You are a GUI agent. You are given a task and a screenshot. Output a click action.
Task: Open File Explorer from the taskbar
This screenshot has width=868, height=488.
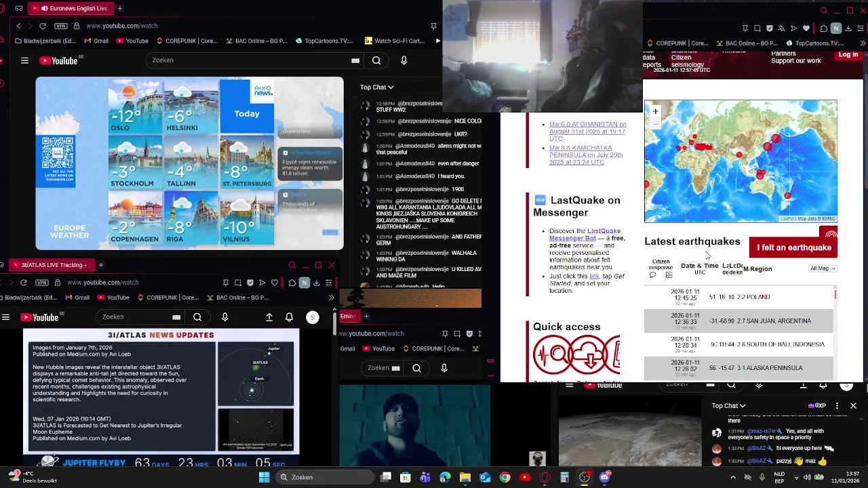coord(465,477)
